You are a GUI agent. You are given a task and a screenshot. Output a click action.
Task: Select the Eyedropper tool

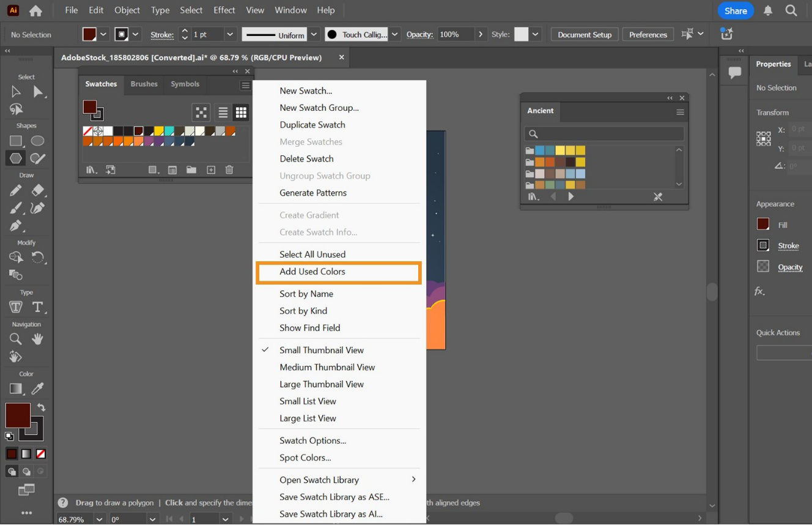pos(38,388)
